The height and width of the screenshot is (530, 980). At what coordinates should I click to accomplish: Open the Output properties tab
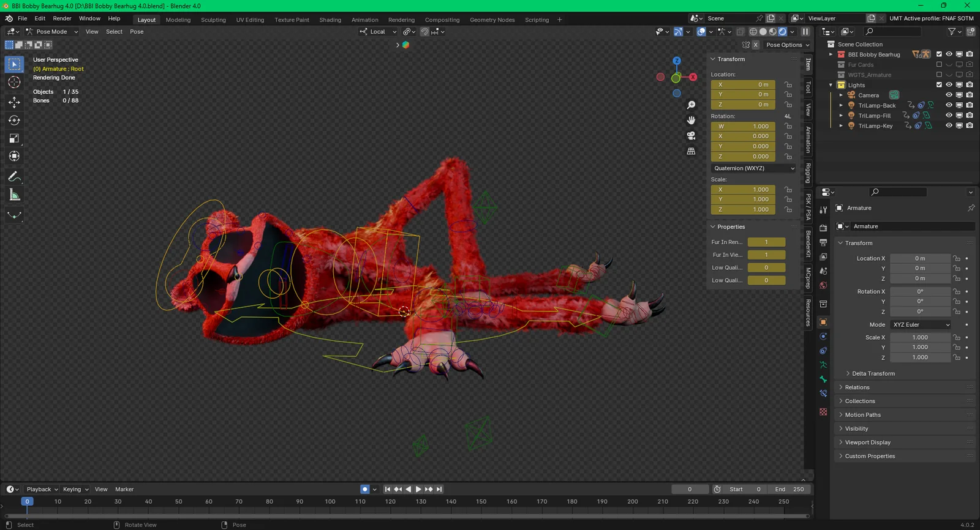(823, 242)
